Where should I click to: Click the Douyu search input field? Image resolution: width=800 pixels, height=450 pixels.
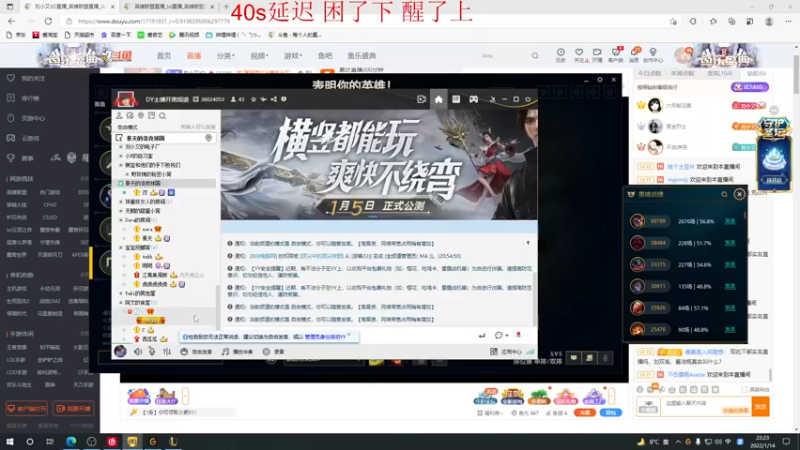(503, 56)
